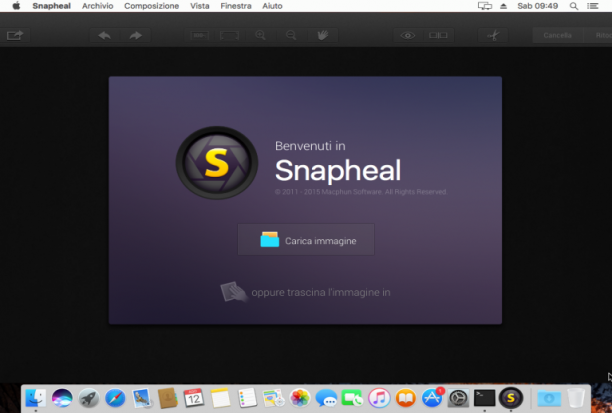Open the Snapheal application menu
Image resolution: width=612 pixels, height=413 pixels.
52,6
